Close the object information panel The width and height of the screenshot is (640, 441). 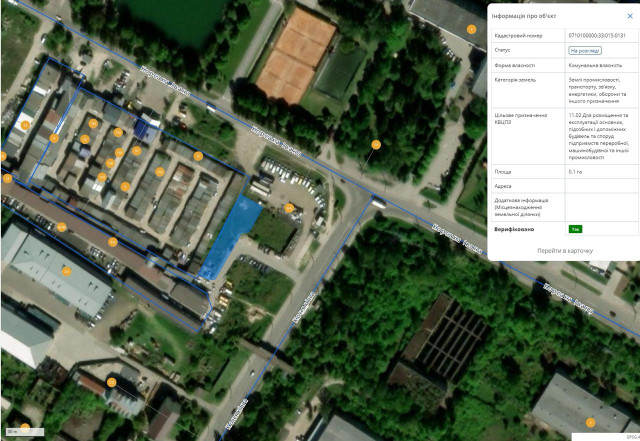click(x=629, y=16)
